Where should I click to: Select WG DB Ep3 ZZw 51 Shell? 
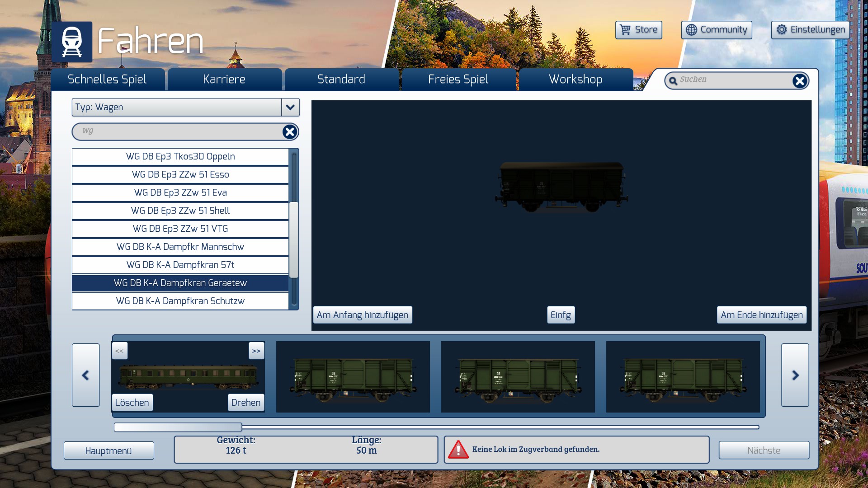(x=180, y=211)
